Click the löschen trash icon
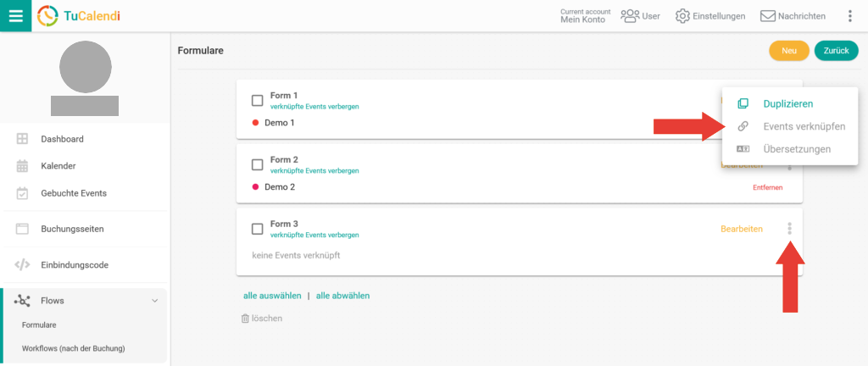Image resolution: width=868 pixels, height=366 pixels. pos(246,319)
